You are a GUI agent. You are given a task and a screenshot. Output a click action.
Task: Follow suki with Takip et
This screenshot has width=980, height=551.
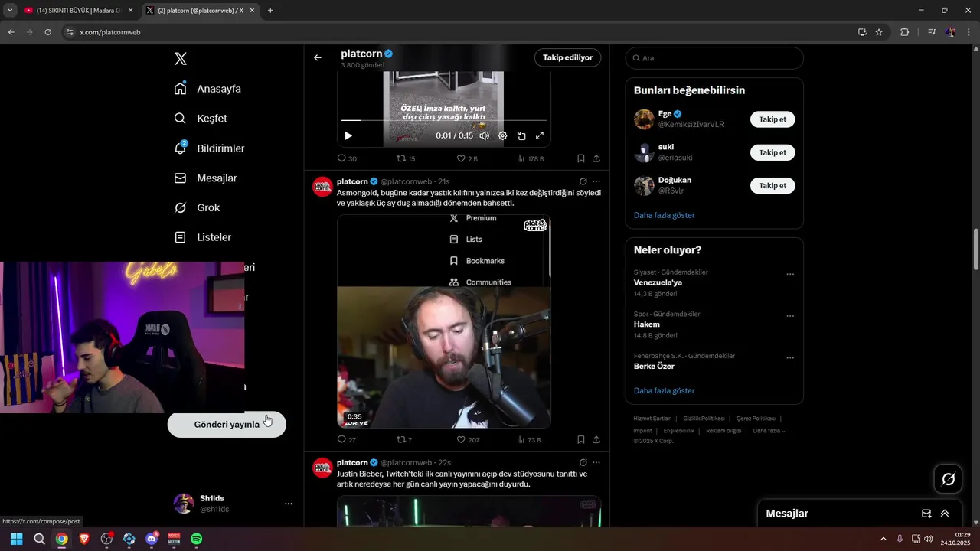coord(773,152)
